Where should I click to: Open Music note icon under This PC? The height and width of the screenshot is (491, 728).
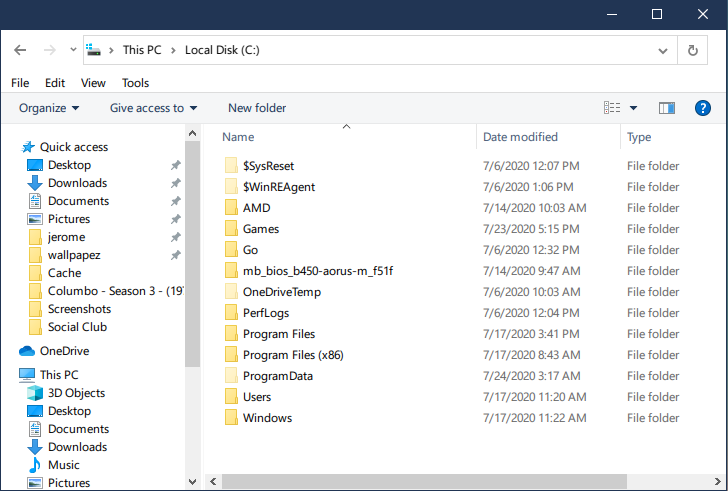point(35,465)
